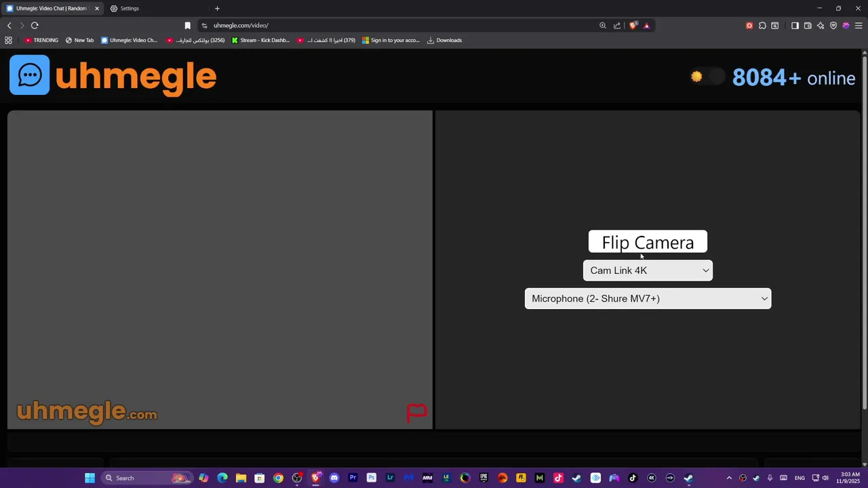The image size is (868, 488).
Task: Open the Stream - Kick Dashb... bookmark
Action: coord(260,40)
